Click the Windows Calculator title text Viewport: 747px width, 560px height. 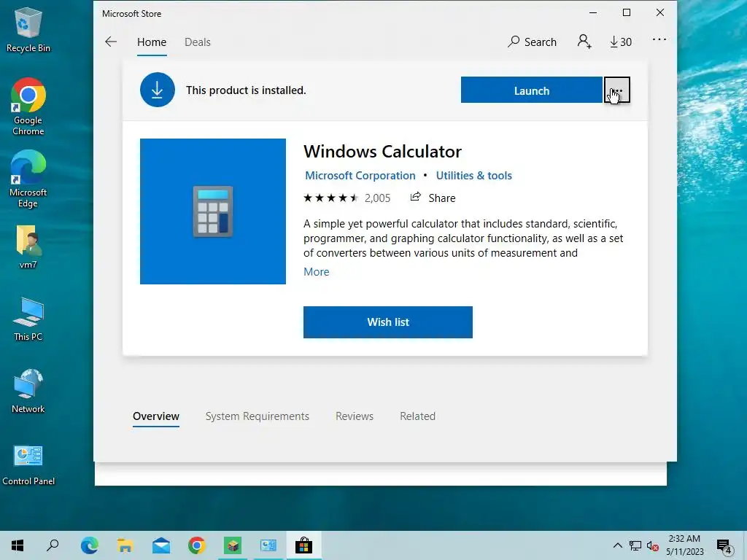[x=382, y=152]
